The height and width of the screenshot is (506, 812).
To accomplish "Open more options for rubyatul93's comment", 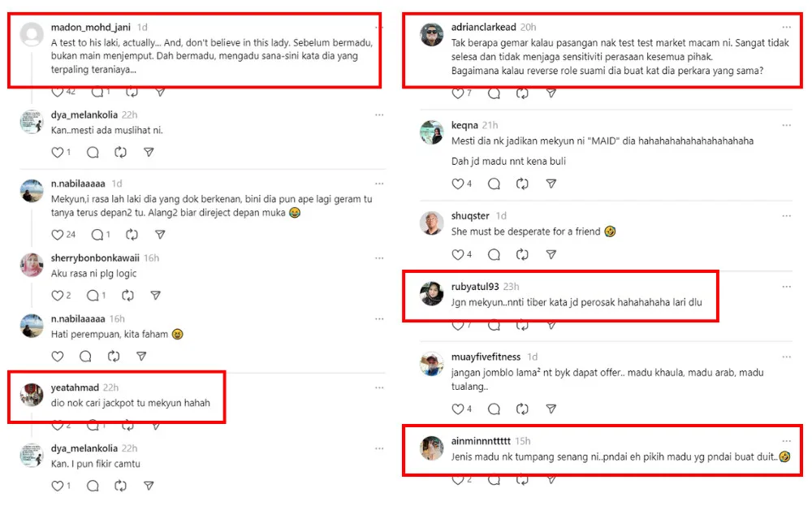I will click(785, 287).
